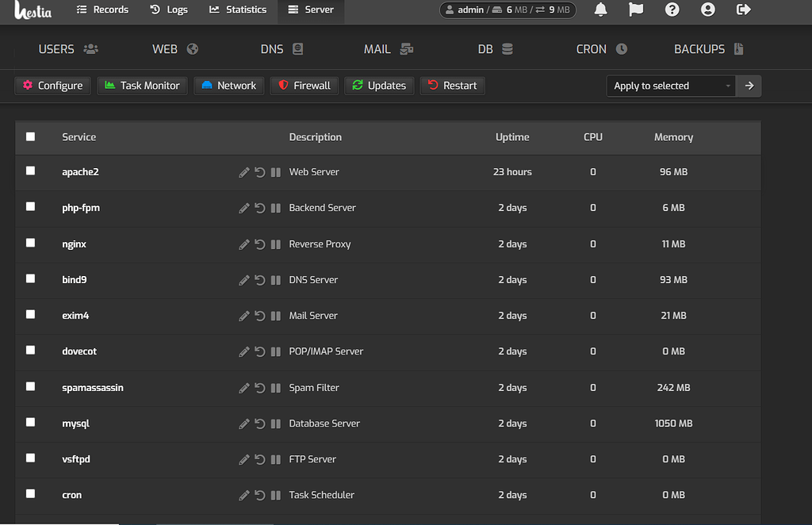Pause the mysql service using stop icon

[x=276, y=423]
